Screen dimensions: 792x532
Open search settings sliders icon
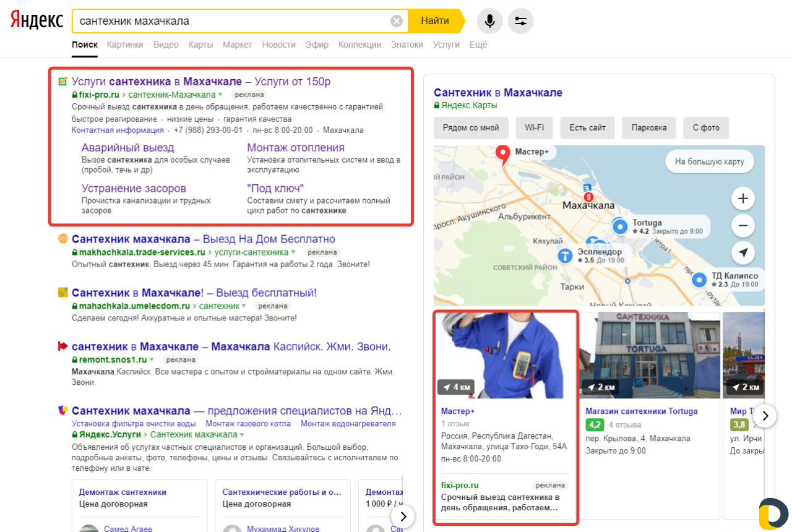(x=520, y=21)
